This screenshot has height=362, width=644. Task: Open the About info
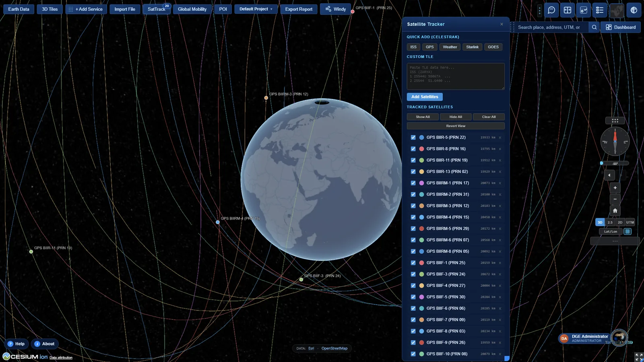click(44, 344)
